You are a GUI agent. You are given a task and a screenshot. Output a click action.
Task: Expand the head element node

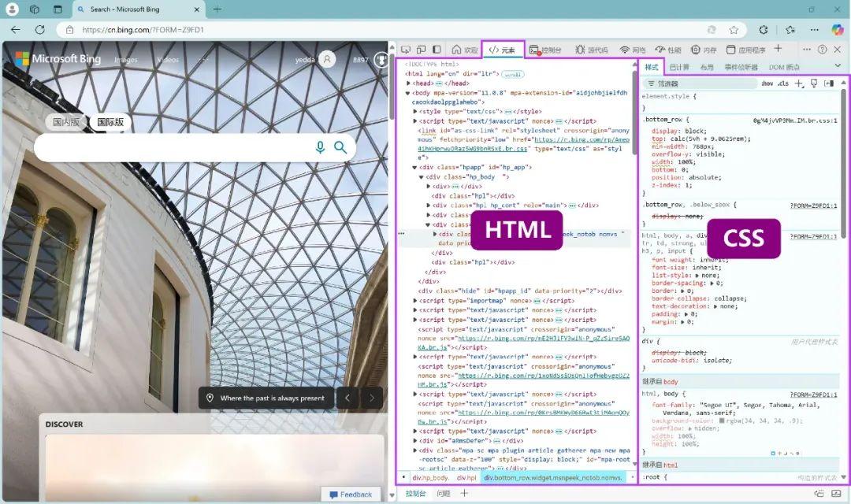tap(408, 83)
